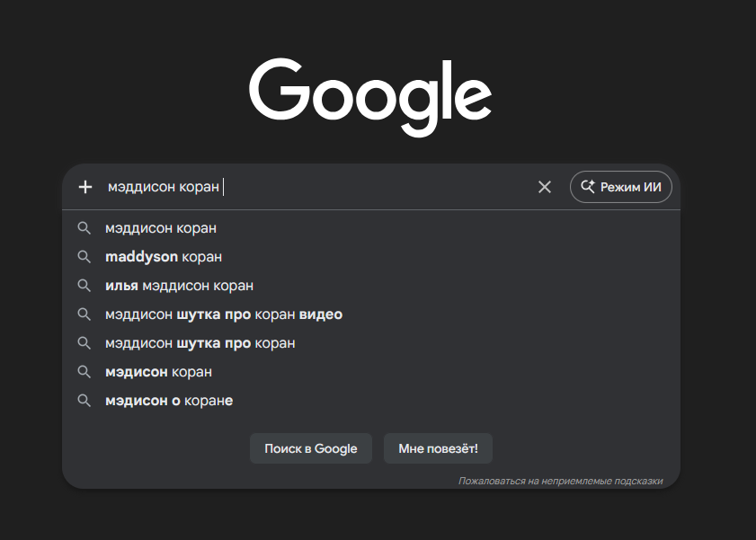The height and width of the screenshot is (540, 756).
Task: Click magnifier icon beside "илья мэддисон коран"
Action: [84, 286]
